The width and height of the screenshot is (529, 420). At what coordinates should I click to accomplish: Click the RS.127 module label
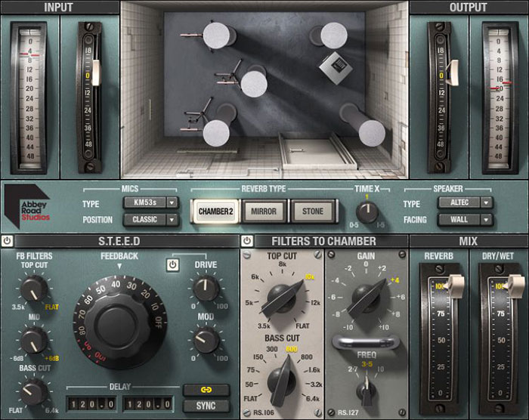pos(348,412)
